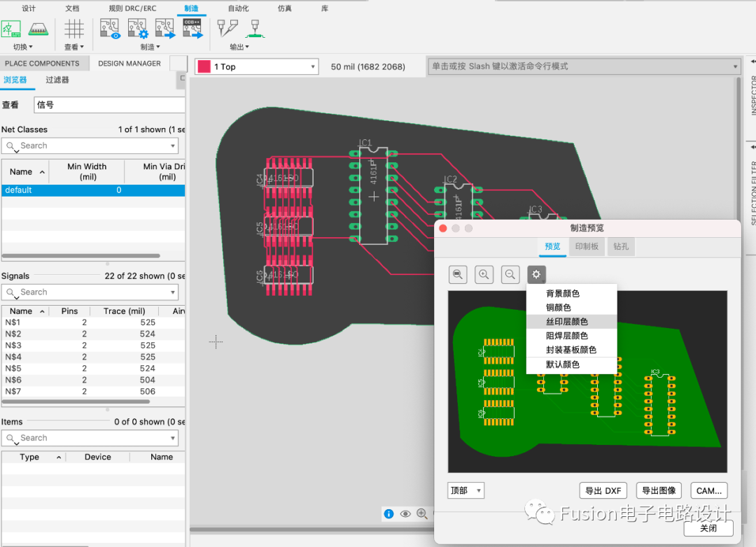Select the default net class row

(x=92, y=190)
